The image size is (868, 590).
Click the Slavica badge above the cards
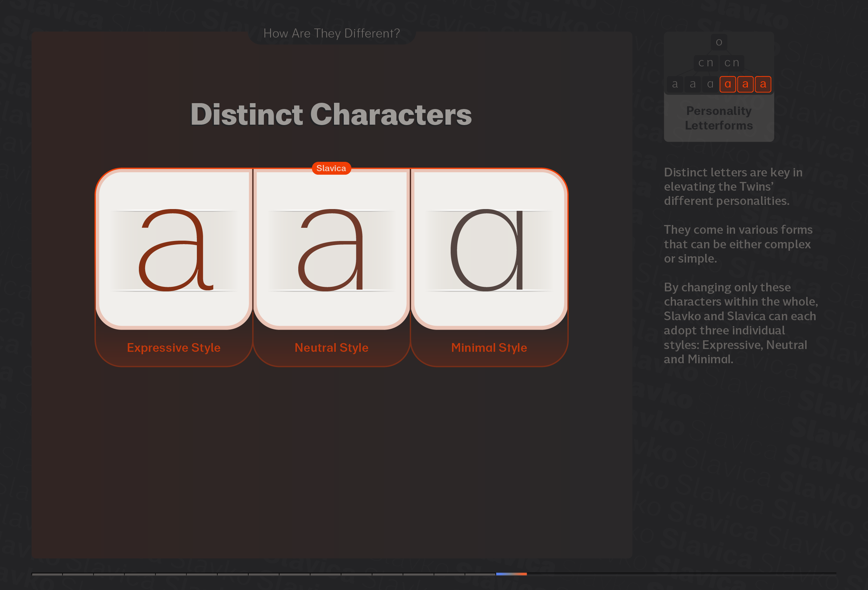point(331,168)
